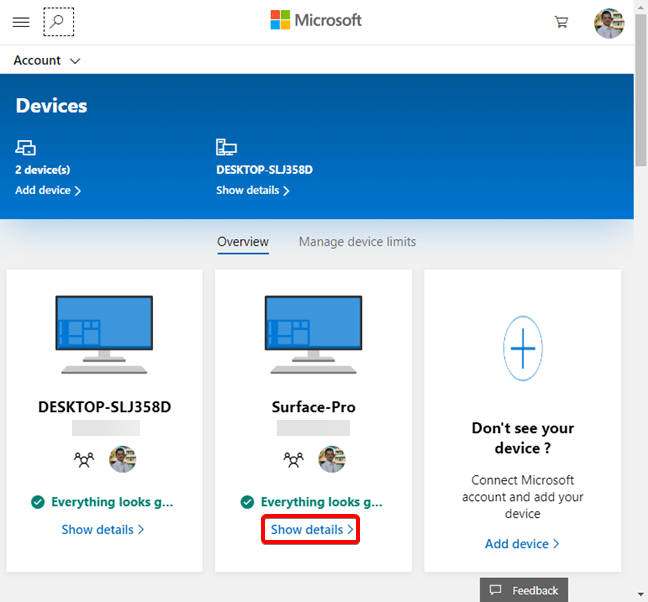Show details on the Surface-Pro card
The width and height of the screenshot is (648, 602).
312,530
